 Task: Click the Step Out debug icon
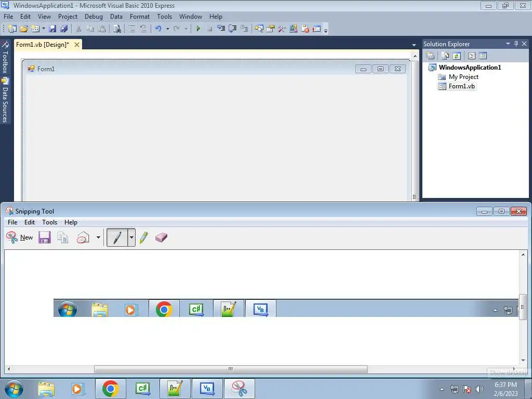(x=244, y=29)
